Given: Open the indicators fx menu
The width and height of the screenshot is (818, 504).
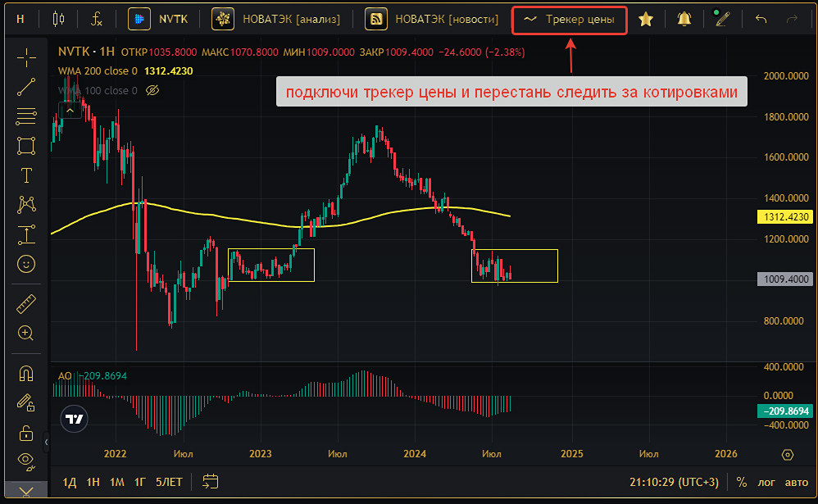Looking at the screenshot, I should [97, 20].
